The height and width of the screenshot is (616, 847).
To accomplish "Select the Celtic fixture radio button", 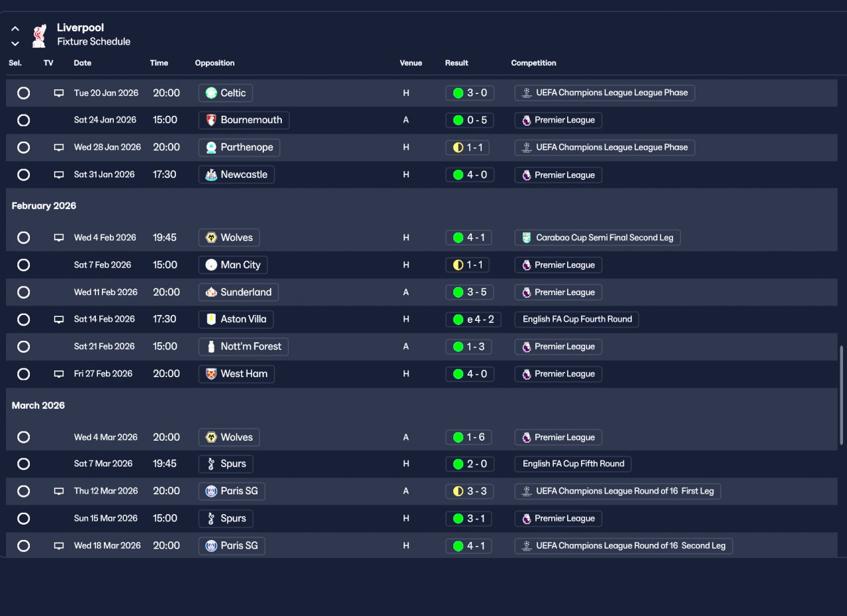I will coord(23,93).
